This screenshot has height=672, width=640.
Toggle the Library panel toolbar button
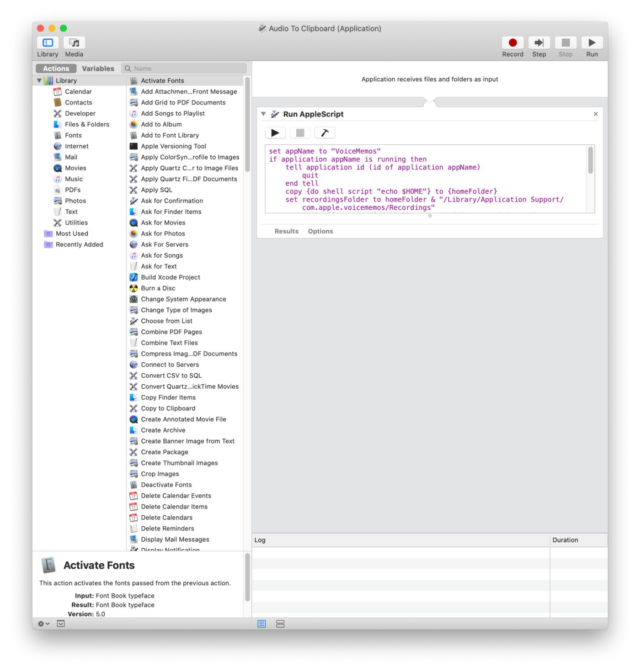click(48, 42)
